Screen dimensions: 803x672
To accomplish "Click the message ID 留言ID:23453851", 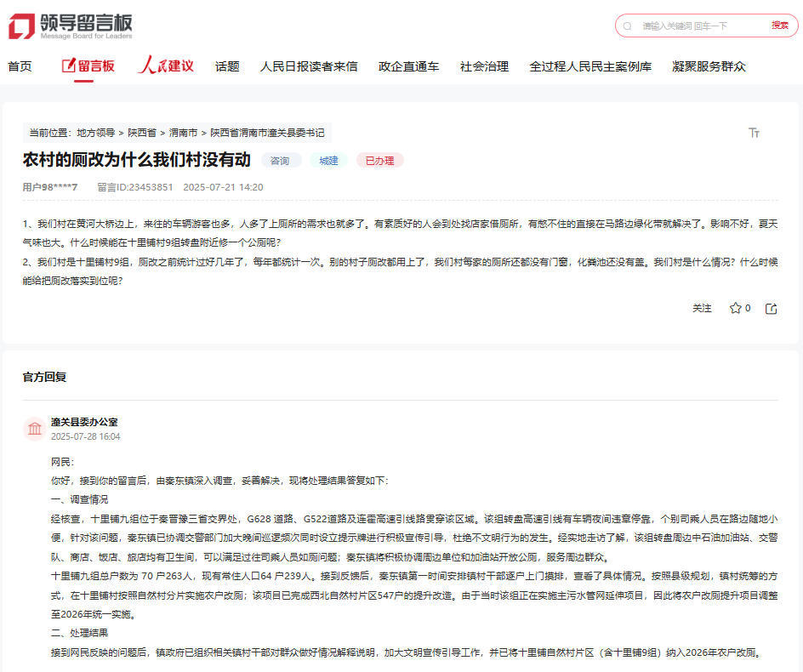I will pos(135,187).
